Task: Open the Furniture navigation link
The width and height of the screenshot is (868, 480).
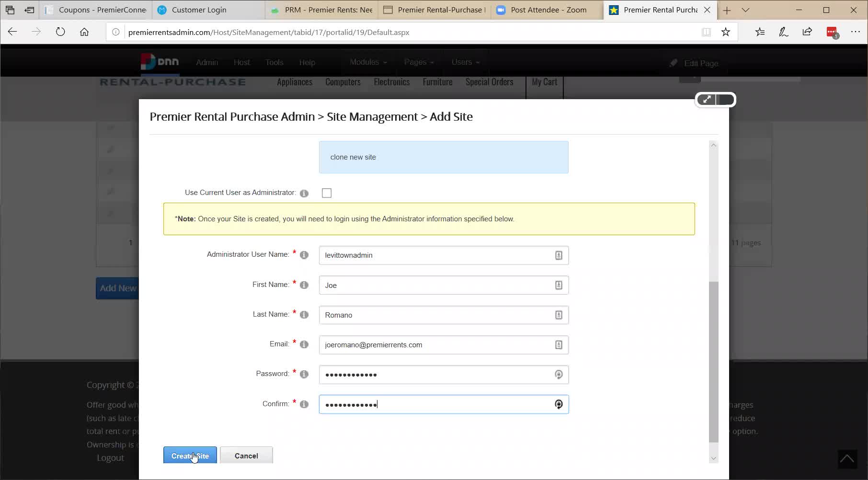Action: tap(437, 82)
